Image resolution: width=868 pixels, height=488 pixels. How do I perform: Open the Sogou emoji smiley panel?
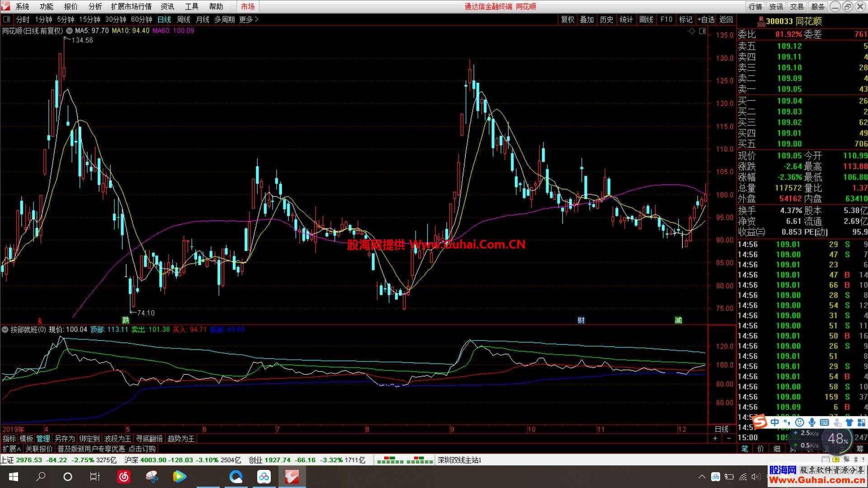(x=799, y=422)
